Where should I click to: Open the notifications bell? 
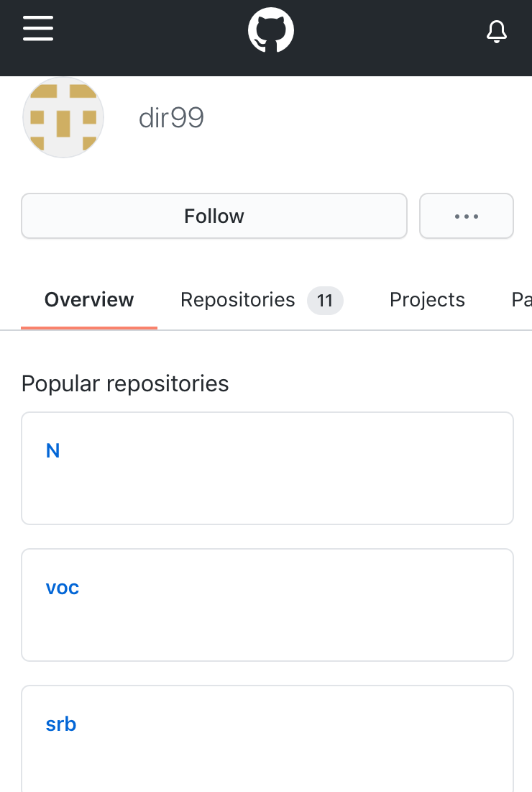tap(497, 32)
